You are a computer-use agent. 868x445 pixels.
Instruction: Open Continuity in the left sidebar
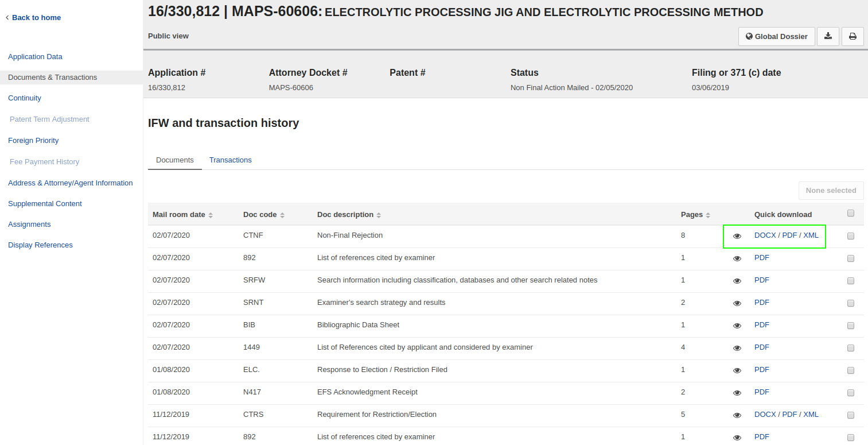pos(25,98)
